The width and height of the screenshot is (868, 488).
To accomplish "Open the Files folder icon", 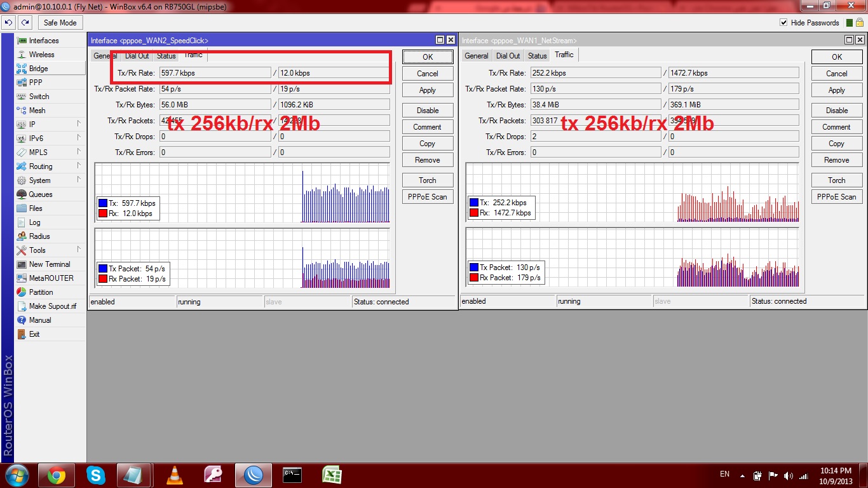I will 22,208.
